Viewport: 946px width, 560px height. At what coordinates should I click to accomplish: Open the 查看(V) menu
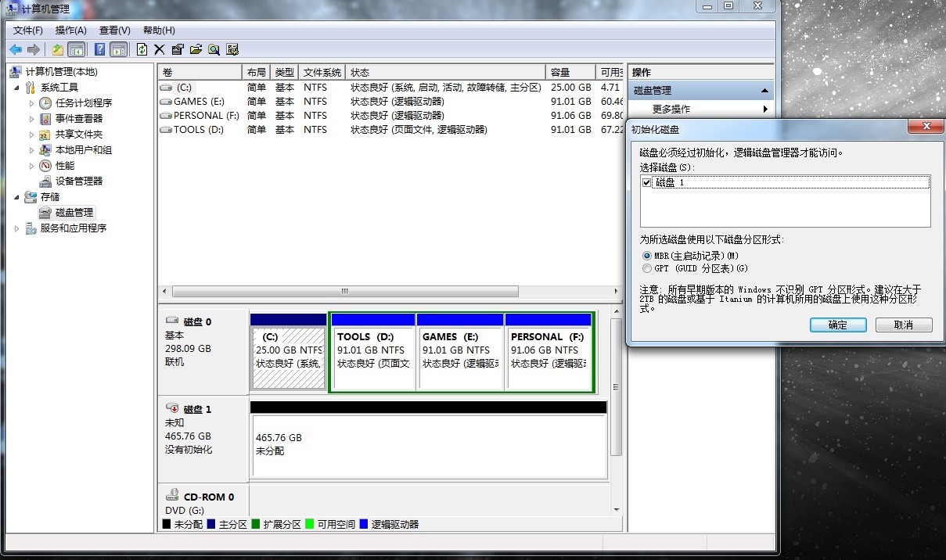pos(115,31)
